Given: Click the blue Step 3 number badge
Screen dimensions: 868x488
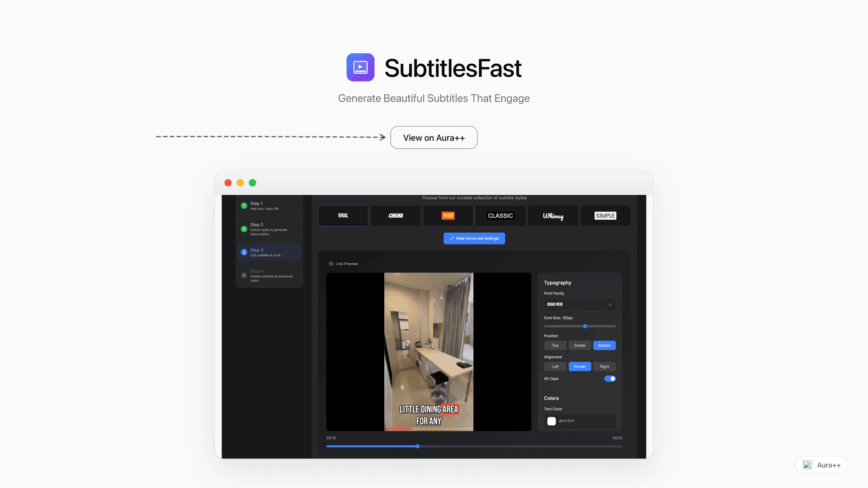Looking at the screenshot, I should (244, 252).
